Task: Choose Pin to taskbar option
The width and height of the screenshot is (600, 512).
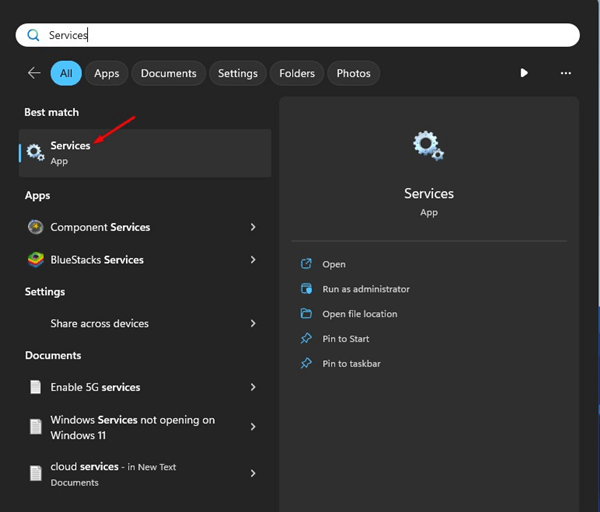Action: coord(351,364)
